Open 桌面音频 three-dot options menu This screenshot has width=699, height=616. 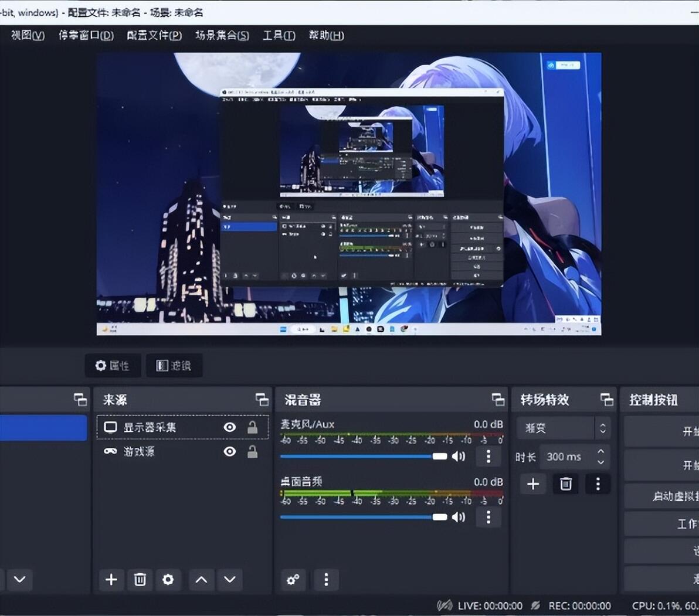(488, 517)
